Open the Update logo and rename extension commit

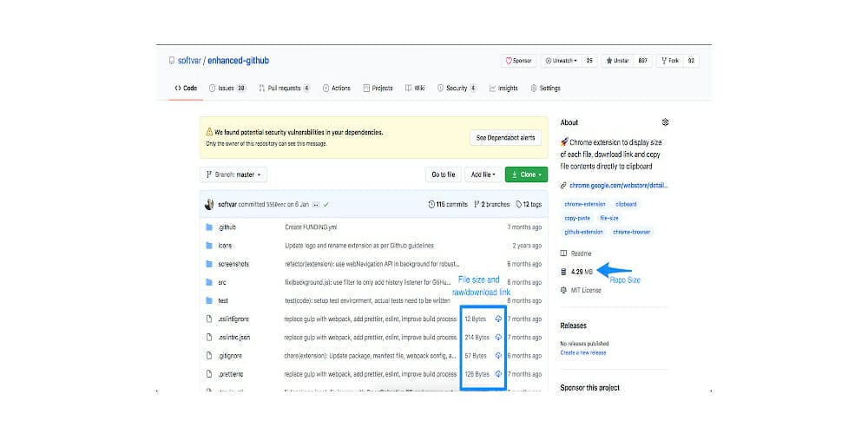tap(359, 246)
